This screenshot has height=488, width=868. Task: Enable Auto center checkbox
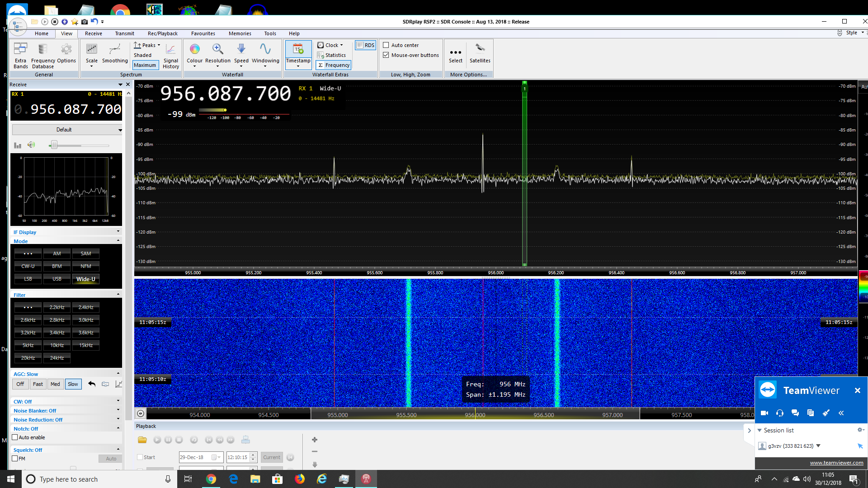[x=386, y=45]
